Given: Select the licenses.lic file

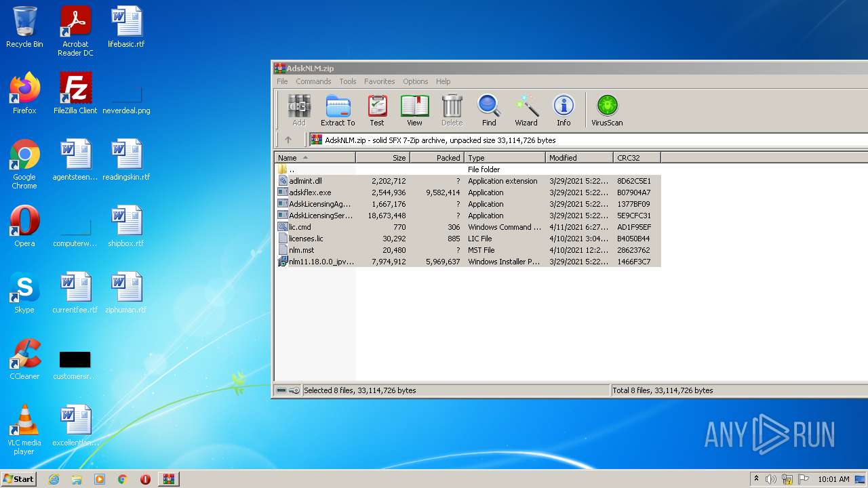Looking at the screenshot, I should coord(467,239).
